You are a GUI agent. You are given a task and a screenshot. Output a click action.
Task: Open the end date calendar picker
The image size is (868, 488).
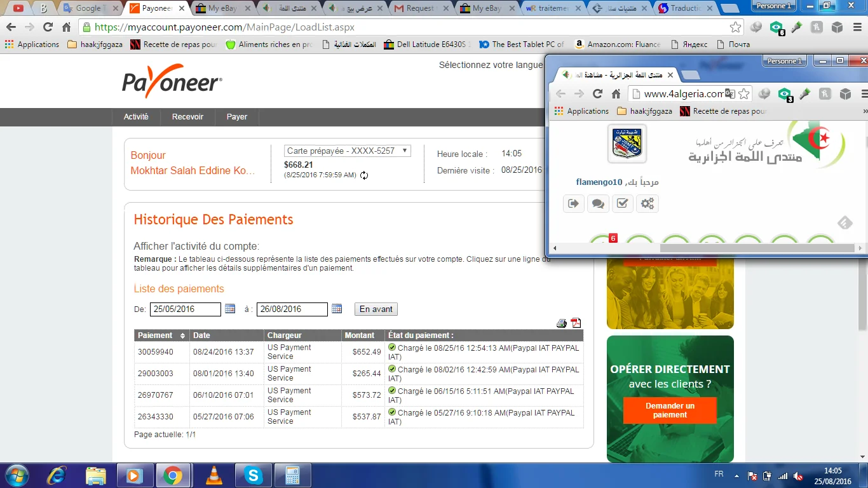point(337,309)
